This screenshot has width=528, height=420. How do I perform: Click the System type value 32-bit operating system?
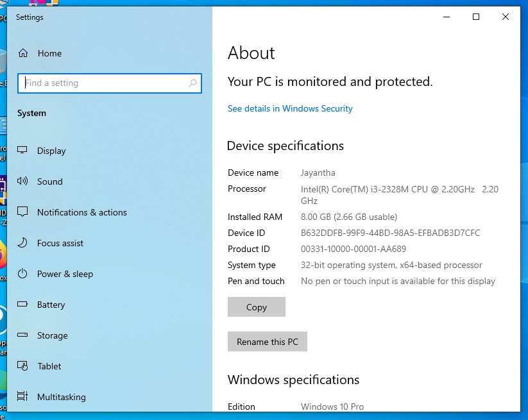391,265
